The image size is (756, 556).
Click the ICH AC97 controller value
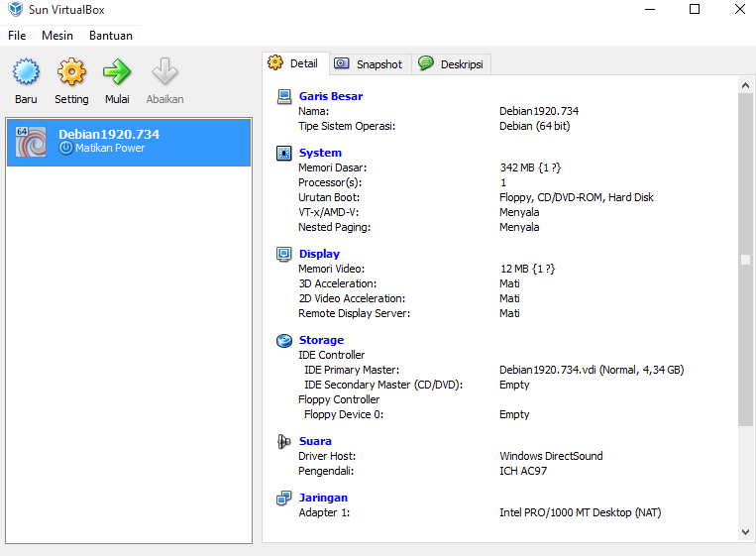tap(522, 471)
